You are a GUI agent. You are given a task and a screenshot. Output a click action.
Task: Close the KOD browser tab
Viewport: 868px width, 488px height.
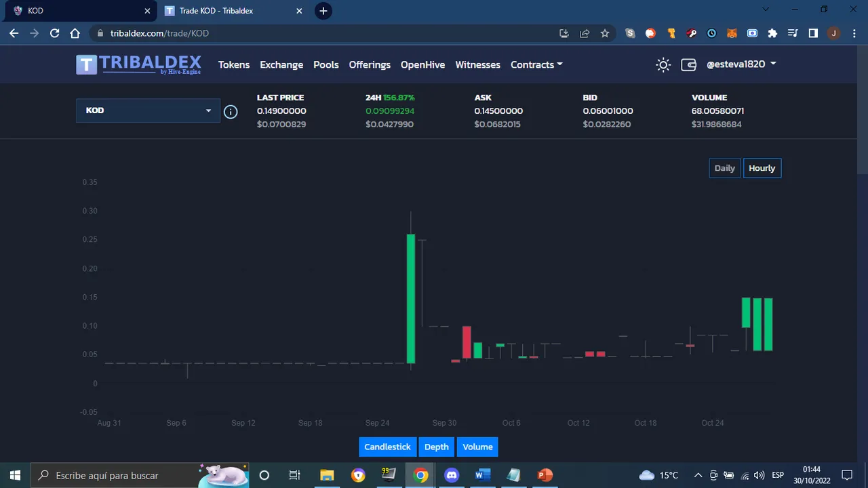pos(147,11)
